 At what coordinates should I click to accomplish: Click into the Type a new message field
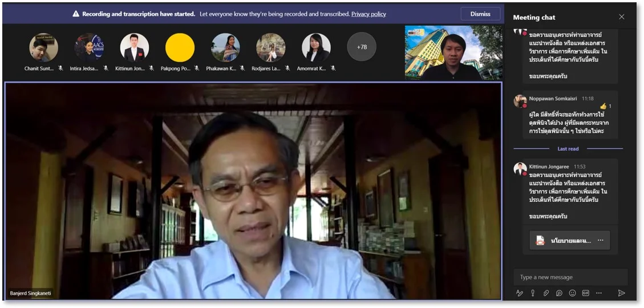(x=570, y=277)
